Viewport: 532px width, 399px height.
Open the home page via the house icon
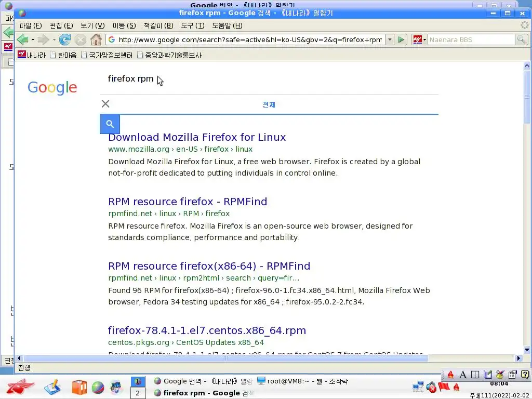click(x=96, y=39)
